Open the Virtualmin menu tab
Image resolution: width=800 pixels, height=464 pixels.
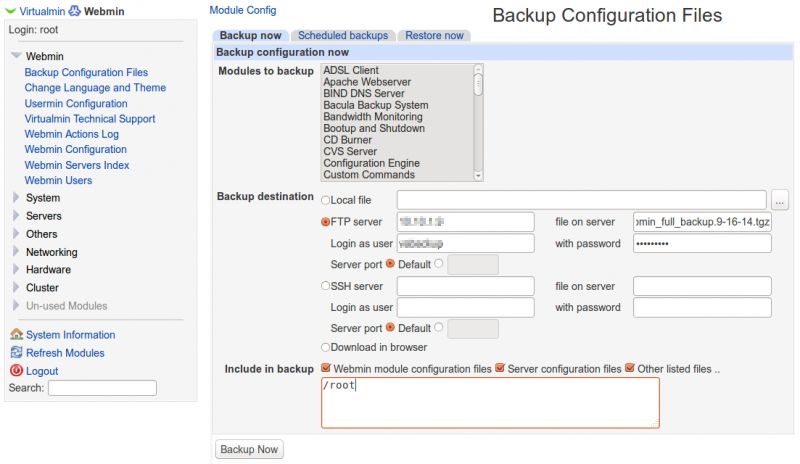pyautogui.click(x=42, y=11)
